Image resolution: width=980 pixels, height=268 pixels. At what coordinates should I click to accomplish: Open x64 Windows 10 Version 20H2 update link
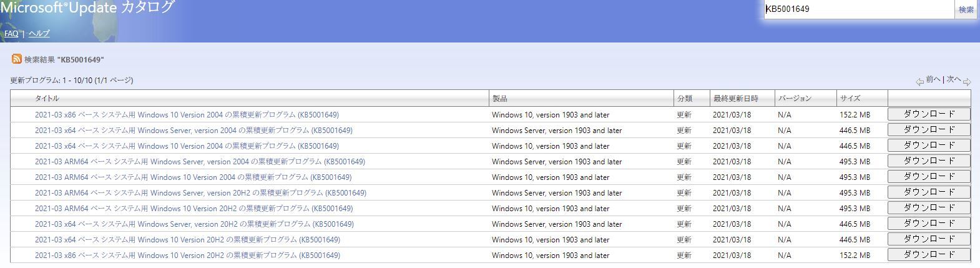pos(187,240)
